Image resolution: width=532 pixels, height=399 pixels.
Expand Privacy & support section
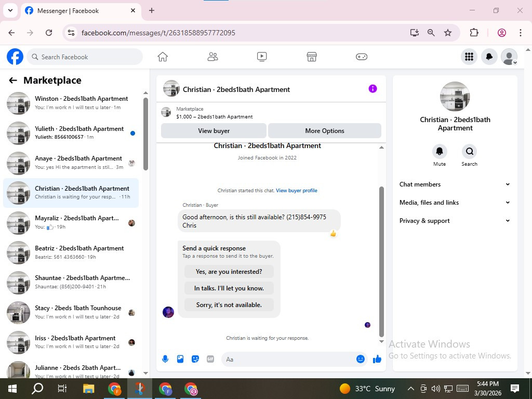click(455, 221)
